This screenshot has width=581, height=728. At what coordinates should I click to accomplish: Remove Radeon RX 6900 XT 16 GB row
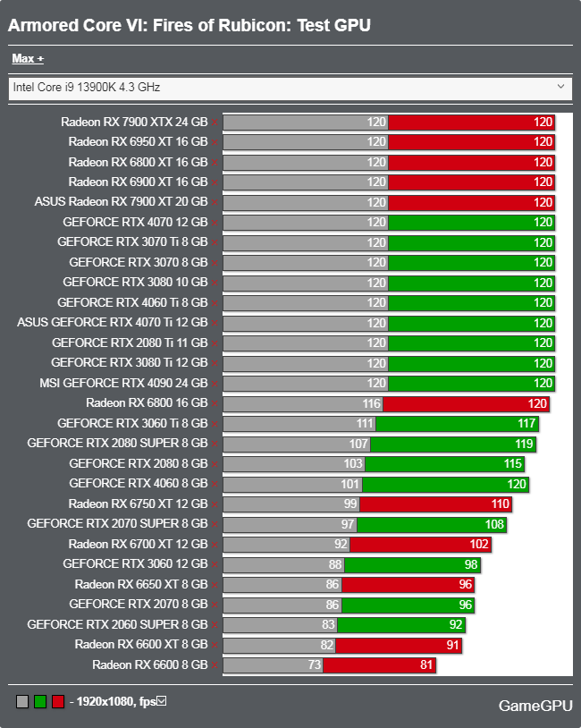point(215,182)
